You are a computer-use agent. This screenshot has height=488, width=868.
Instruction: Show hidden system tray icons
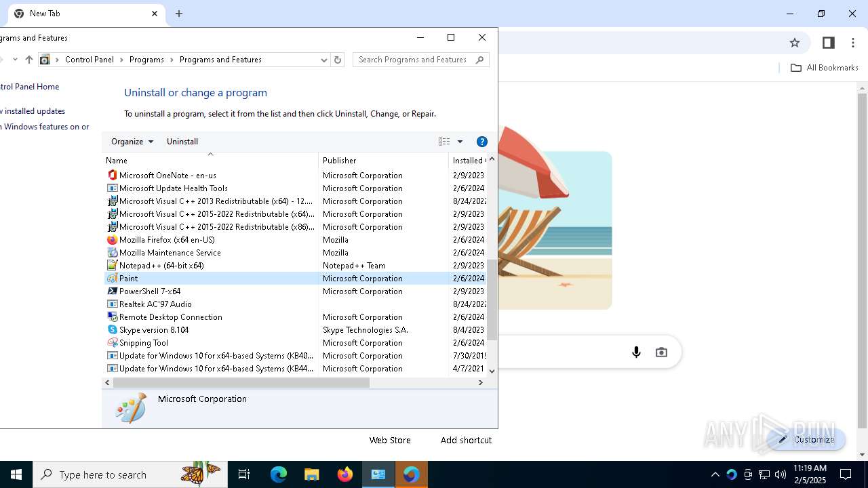(715, 474)
